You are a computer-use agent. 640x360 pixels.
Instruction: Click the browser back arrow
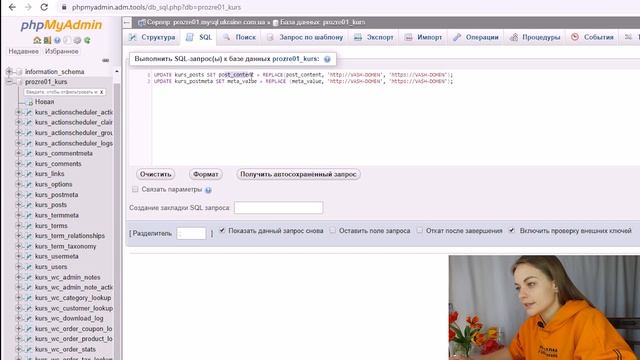click(x=12, y=7)
